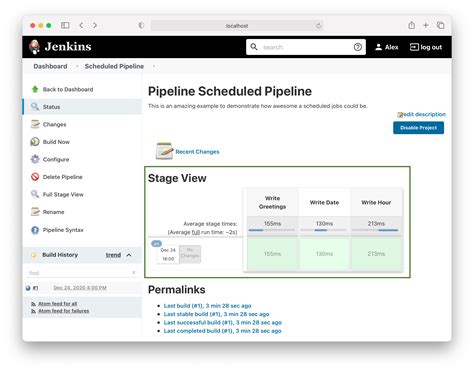Screen dimensions: 474x371
Task: Open the Last build (#1) permalink
Action: (207, 306)
